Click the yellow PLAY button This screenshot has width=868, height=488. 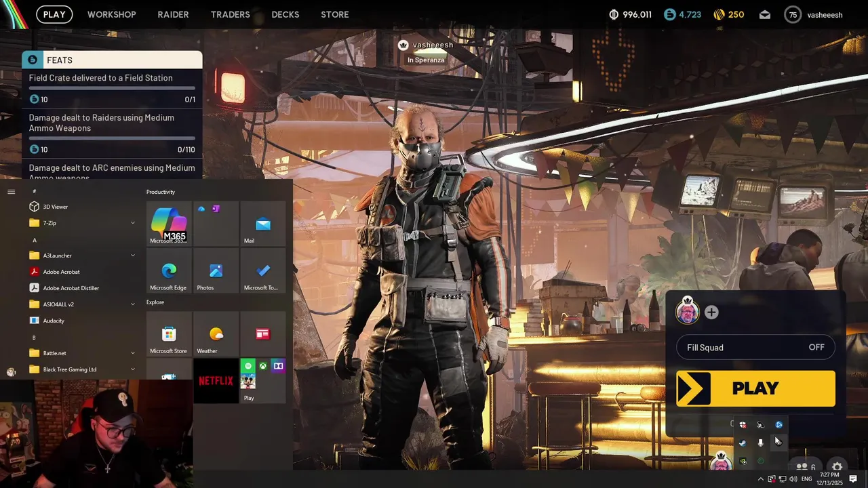(x=755, y=388)
